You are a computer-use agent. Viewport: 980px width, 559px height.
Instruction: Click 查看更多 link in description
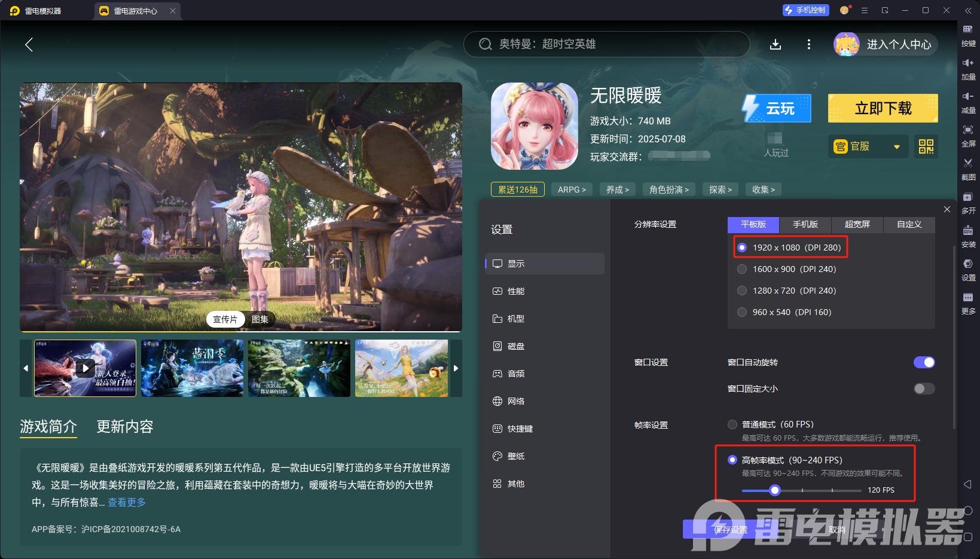pos(127,502)
